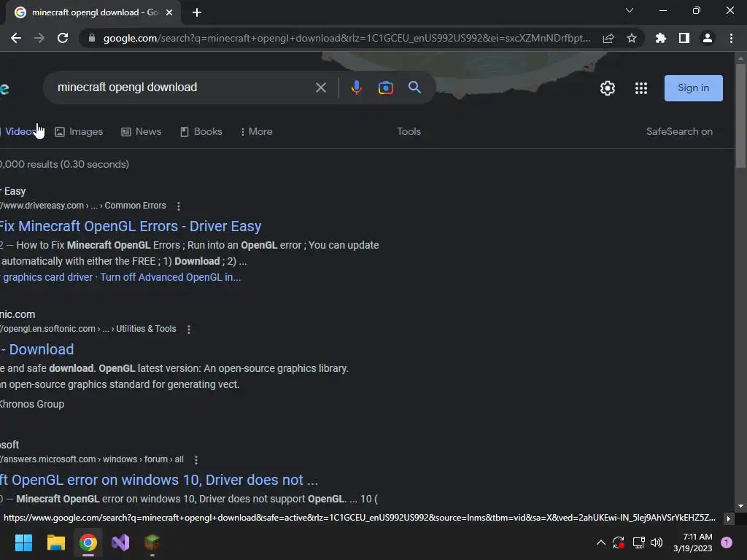Image resolution: width=747 pixels, height=560 pixels.
Task: Close the minecraft opengl download tab
Action: coord(169,12)
